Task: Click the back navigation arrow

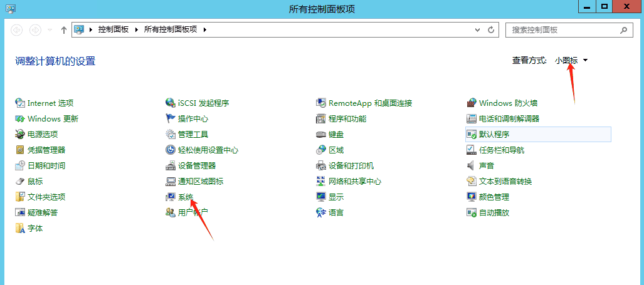Action: [17, 30]
